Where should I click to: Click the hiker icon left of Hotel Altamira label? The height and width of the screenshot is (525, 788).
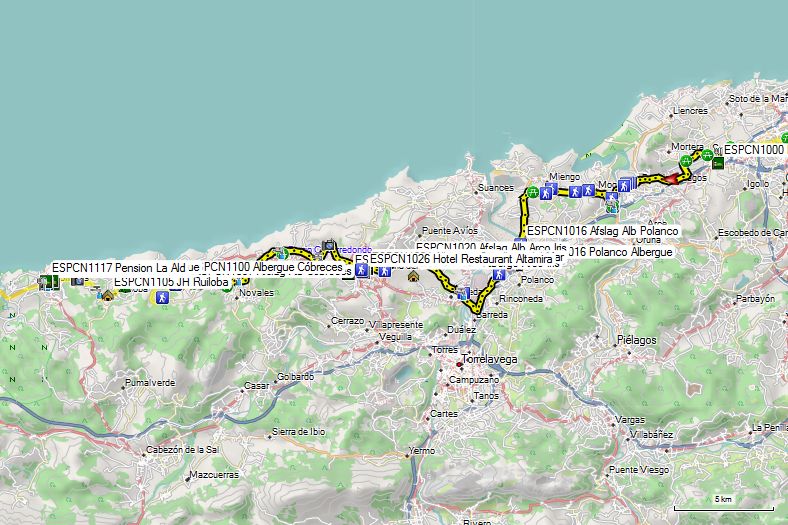point(361,269)
